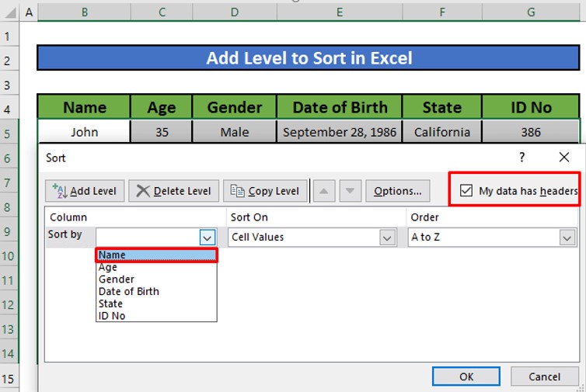Open the Sort On Cell Values dropdown
This screenshot has height=392, width=586.
tap(387, 238)
